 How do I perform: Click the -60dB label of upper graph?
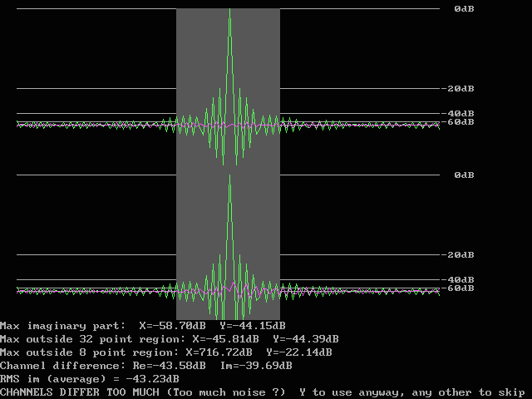(x=457, y=122)
